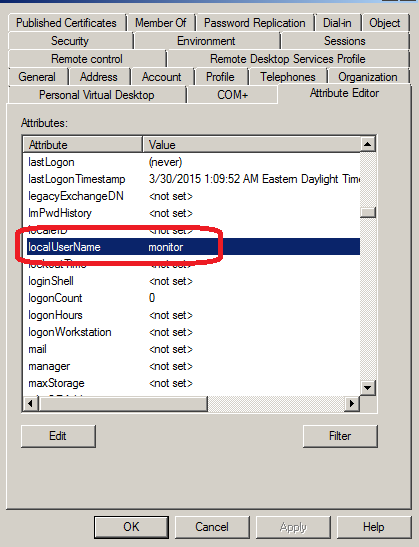Select the Remote Desktop Services Profile tab
The height and width of the screenshot is (547, 419).
point(287,59)
